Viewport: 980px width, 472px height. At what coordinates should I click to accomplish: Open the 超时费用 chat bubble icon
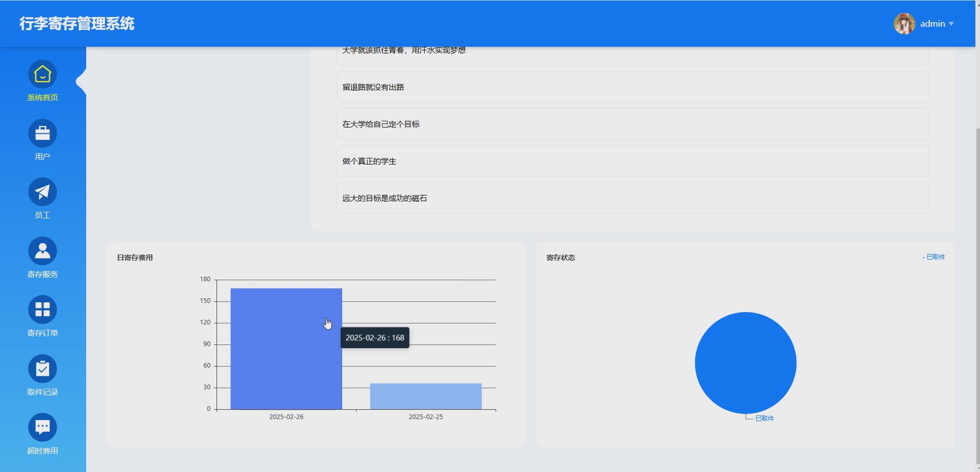point(43,427)
